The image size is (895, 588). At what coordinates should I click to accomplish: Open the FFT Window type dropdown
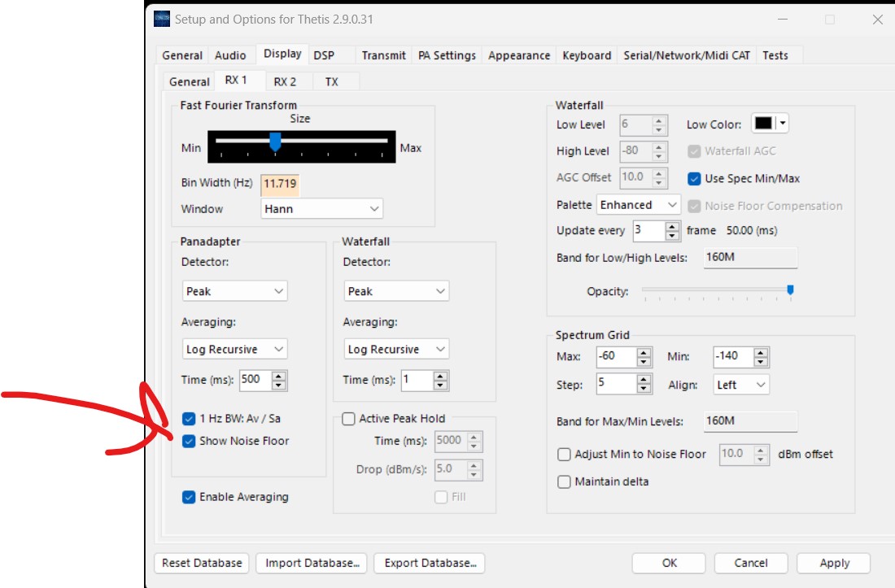[322, 209]
